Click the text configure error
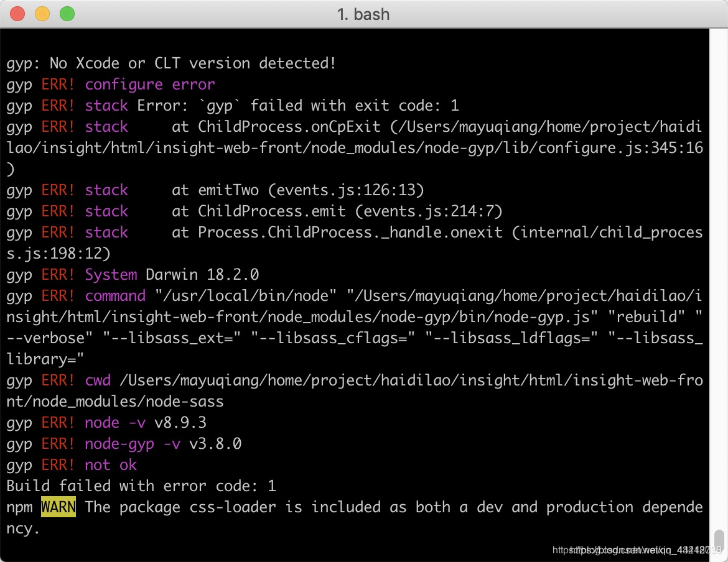728x562 pixels. (x=150, y=84)
